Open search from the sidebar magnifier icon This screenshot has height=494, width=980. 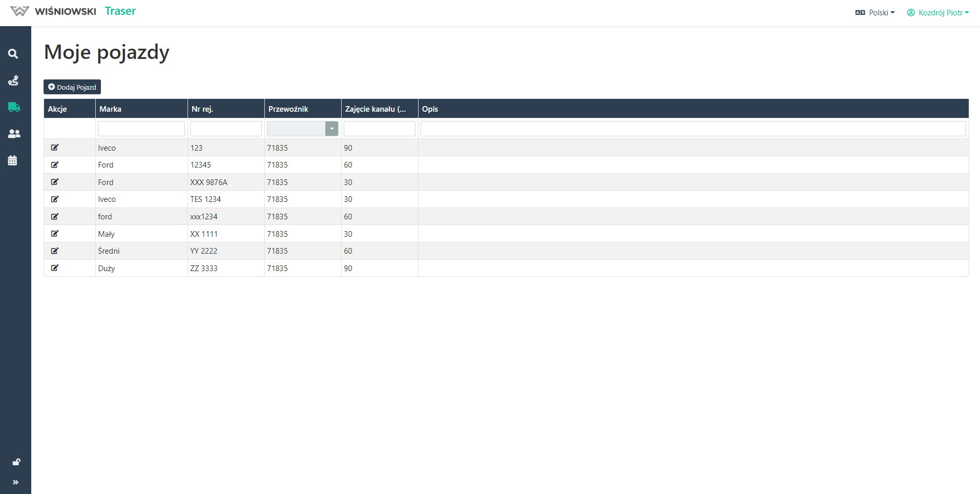[x=13, y=54]
